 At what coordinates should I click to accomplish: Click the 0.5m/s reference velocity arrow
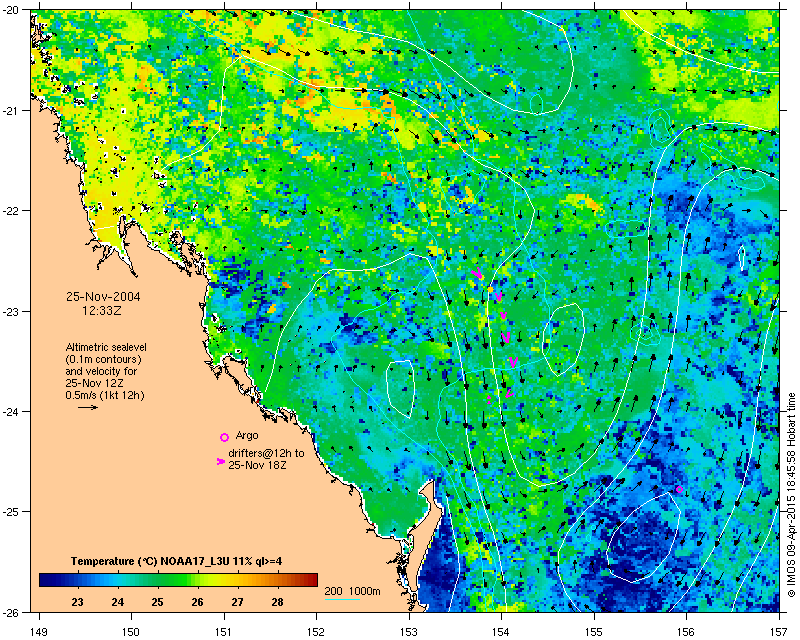tap(88, 407)
